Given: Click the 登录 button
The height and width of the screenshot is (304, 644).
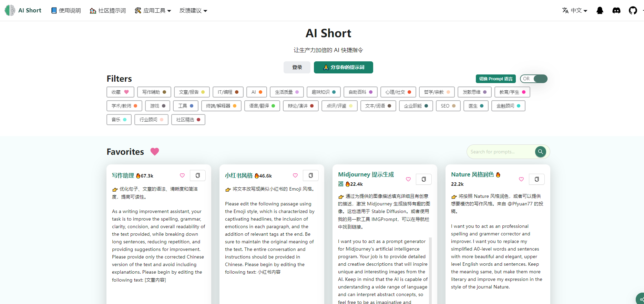Looking at the screenshot, I should tap(297, 67).
